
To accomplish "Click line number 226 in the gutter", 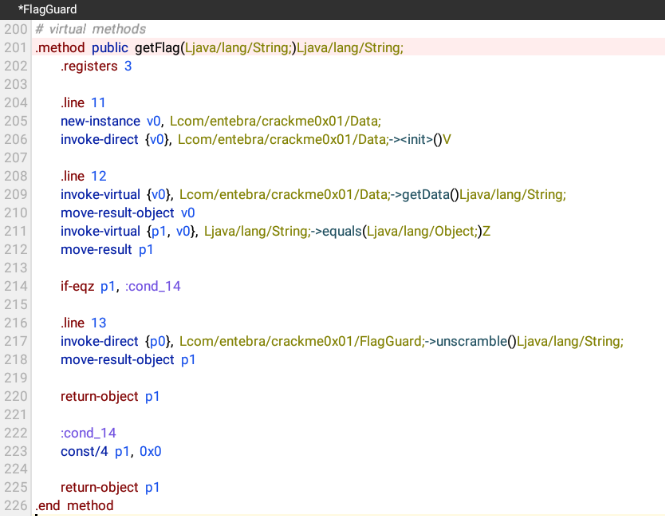I will pyautogui.click(x=15, y=505).
